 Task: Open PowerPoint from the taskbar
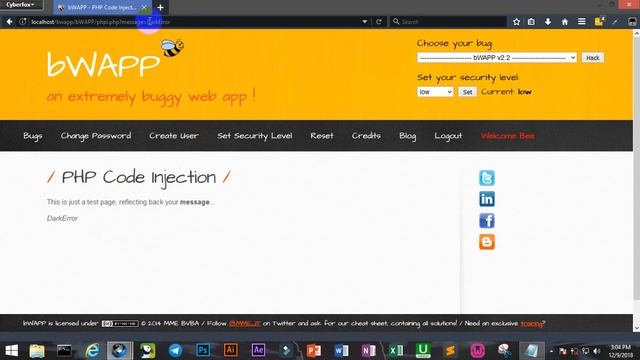(x=313, y=350)
